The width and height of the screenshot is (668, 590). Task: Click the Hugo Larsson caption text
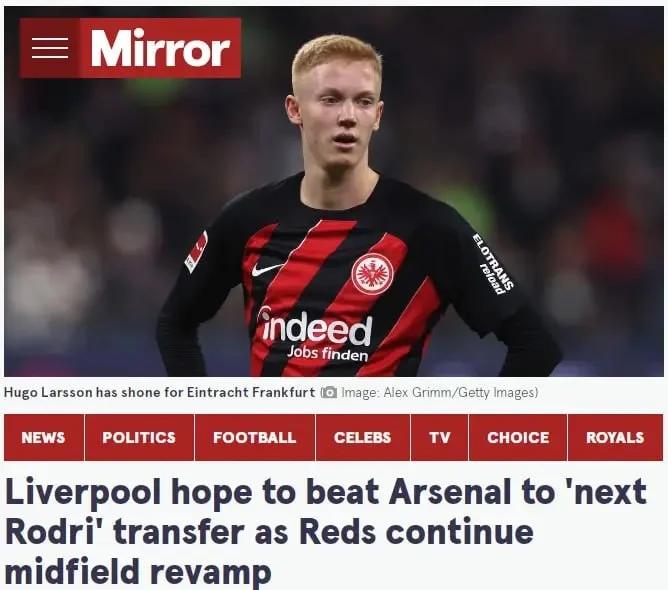coord(159,392)
